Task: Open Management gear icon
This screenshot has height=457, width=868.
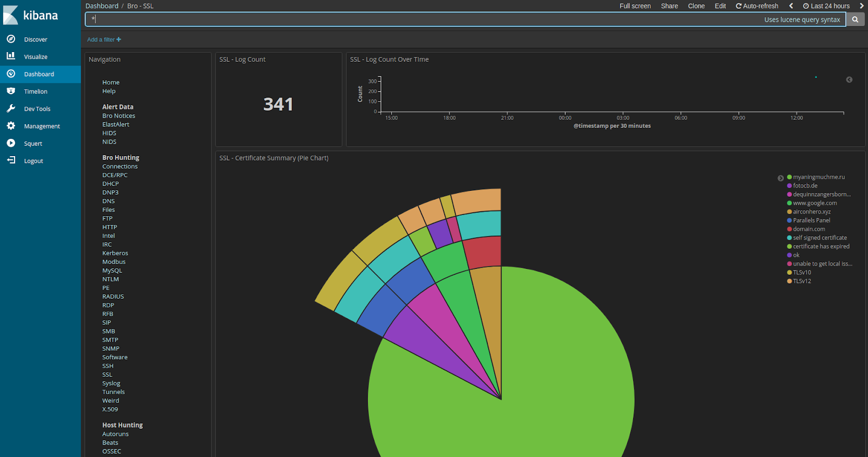Action: [x=11, y=126]
